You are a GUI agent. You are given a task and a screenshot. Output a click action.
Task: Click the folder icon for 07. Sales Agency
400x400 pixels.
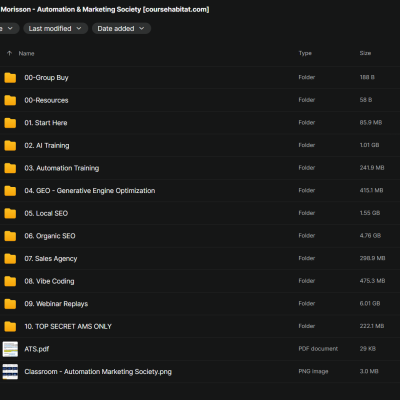10,259
